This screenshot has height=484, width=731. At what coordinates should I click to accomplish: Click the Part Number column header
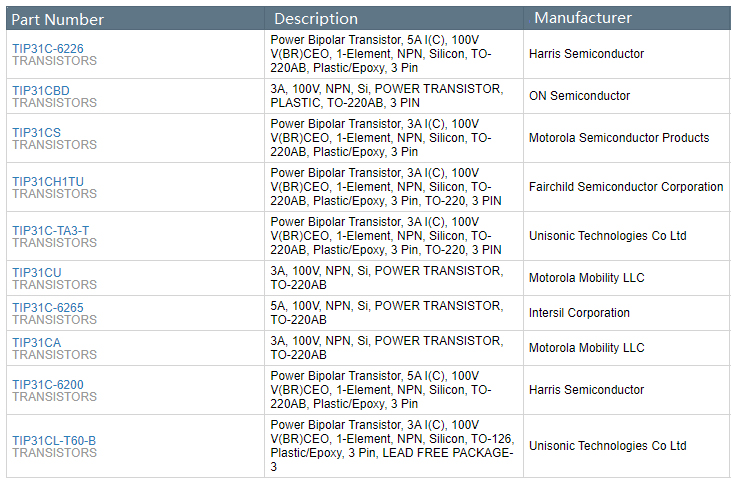pyautogui.click(x=60, y=19)
